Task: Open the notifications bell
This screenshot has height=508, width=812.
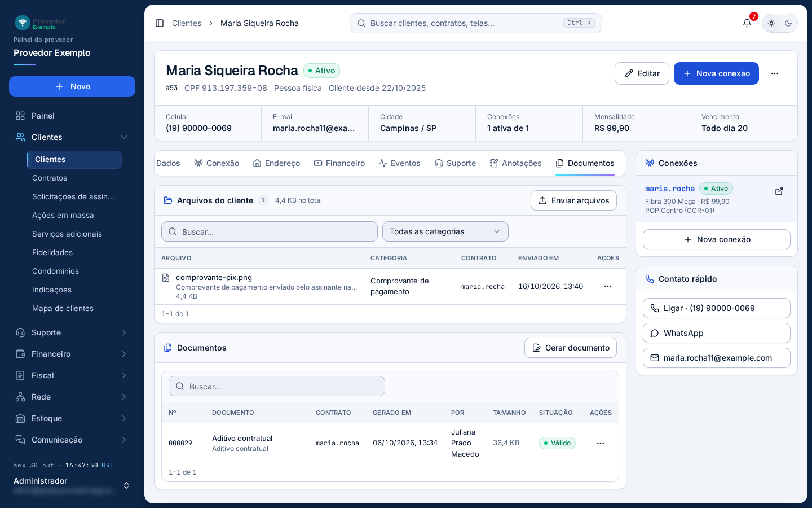Action: pyautogui.click(x=747, y=23)
